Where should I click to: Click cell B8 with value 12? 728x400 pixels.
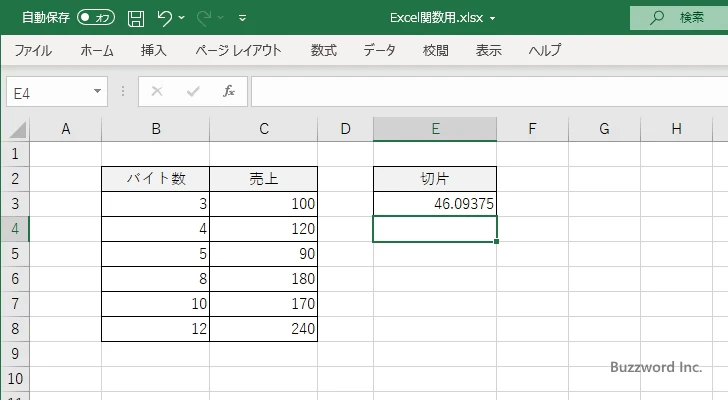coord(156,329)
